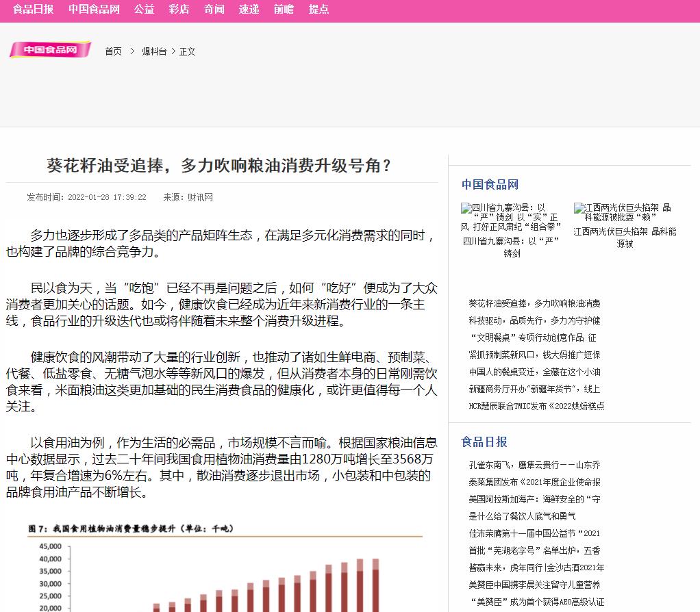Open article “美赞臣”成为首个获得AEO高级认证
The width and height of the screenshot is (700, 612).
536,602
